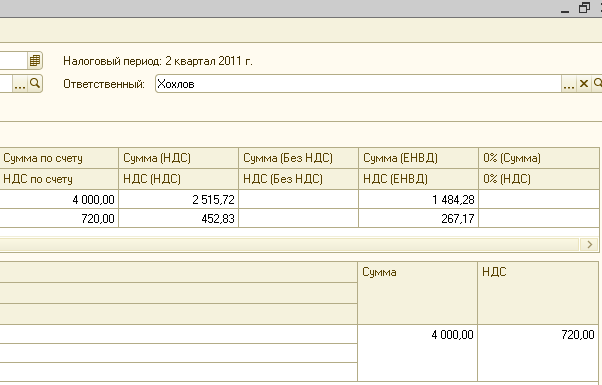Click the empty 0% (Сумма) cell in first row

(x=539, y=200)
